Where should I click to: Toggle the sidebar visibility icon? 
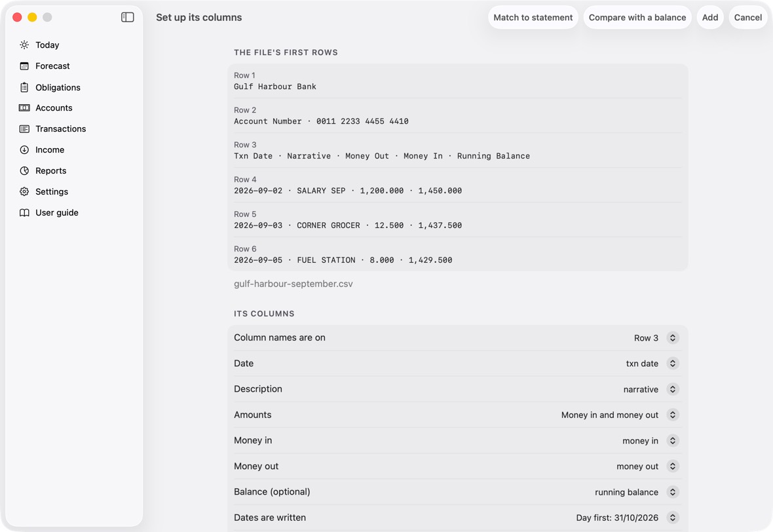coord(128,17)
